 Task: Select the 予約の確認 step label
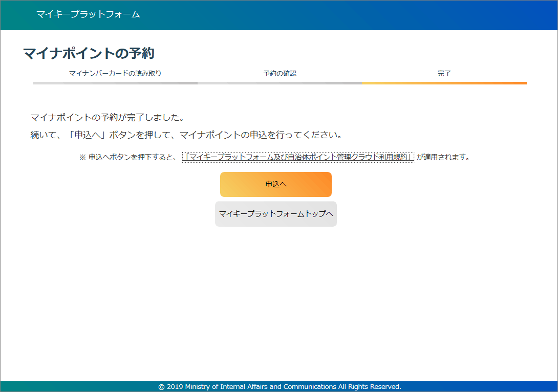[280, 73]
